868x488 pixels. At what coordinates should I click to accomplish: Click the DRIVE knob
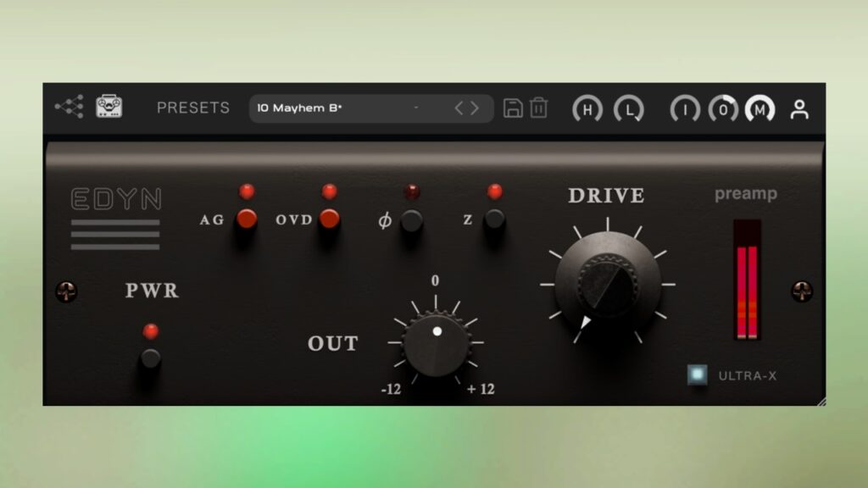[608, 283]
